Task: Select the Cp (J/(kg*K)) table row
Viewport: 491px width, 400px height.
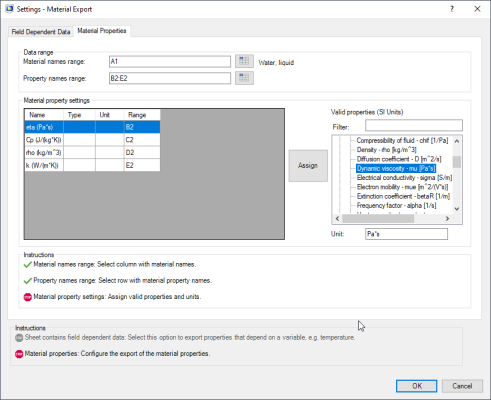Action: click(92, 140)
